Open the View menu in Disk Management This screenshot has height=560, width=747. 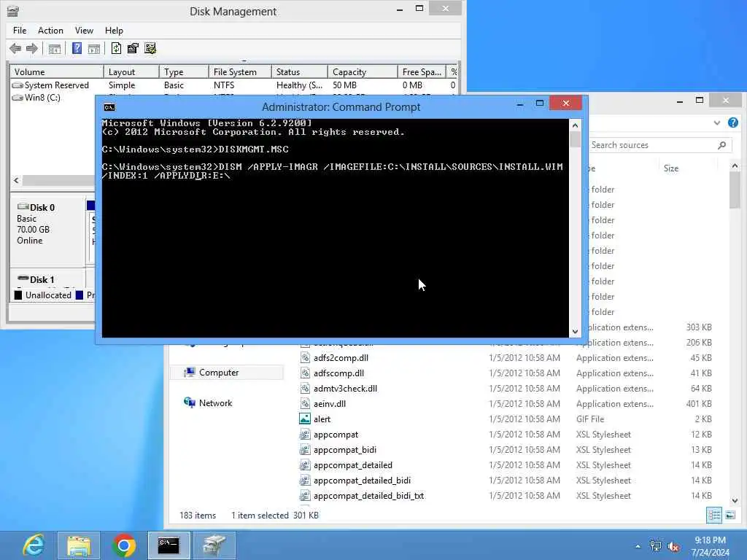(84, 31)
